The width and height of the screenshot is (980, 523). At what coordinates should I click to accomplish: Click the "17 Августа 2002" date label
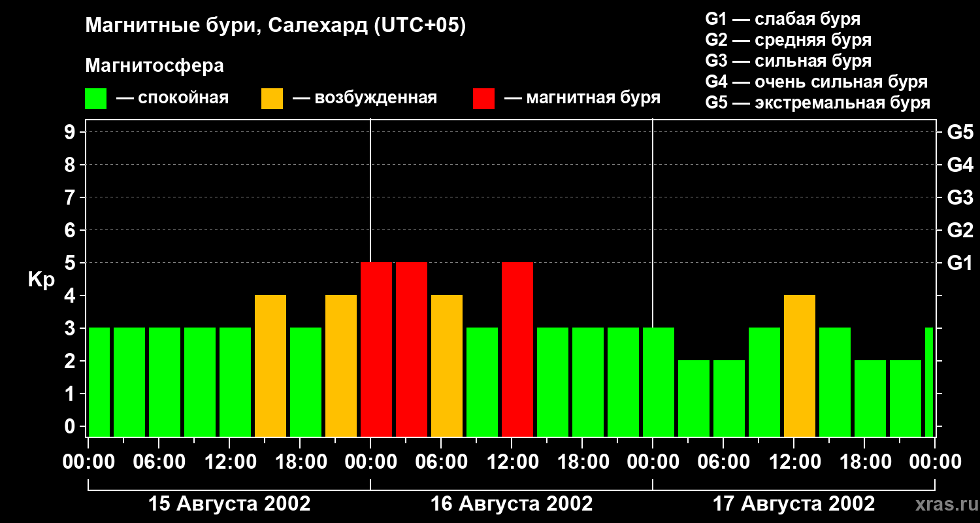click(794, 504)
